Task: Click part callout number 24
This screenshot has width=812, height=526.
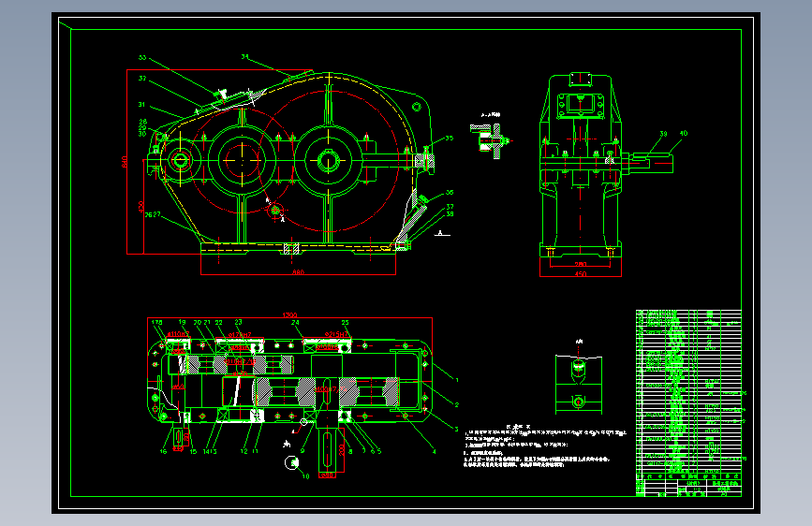Action: pyautogui.click(x=295, y=322)
